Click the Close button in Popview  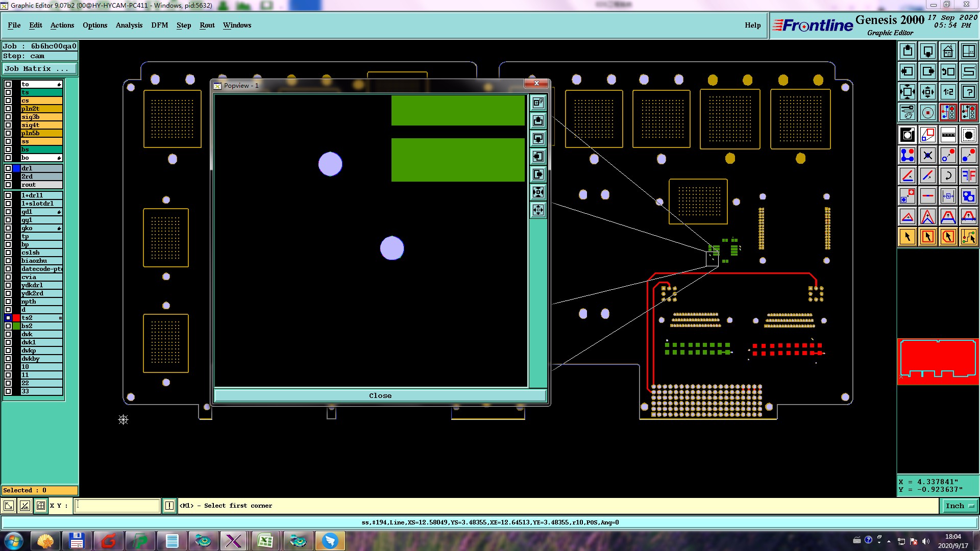pos(380,395)
